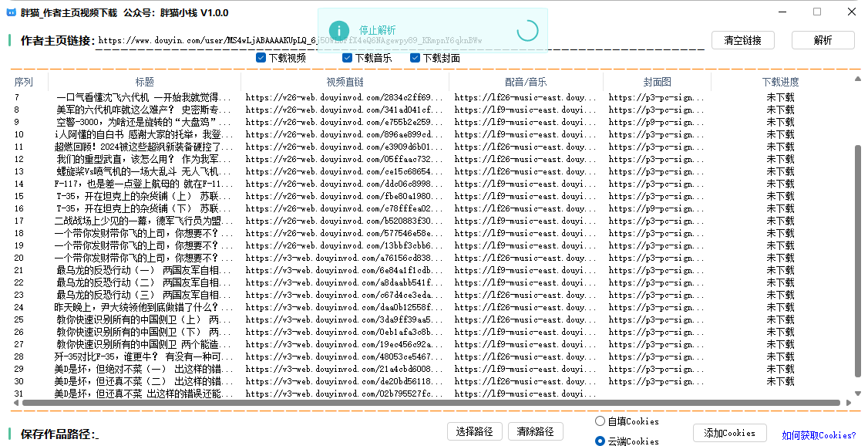868x446 pixels.
Task: Select row 16 title T-35 开在坦克上的杂货铺（下）
Action: 143,208
